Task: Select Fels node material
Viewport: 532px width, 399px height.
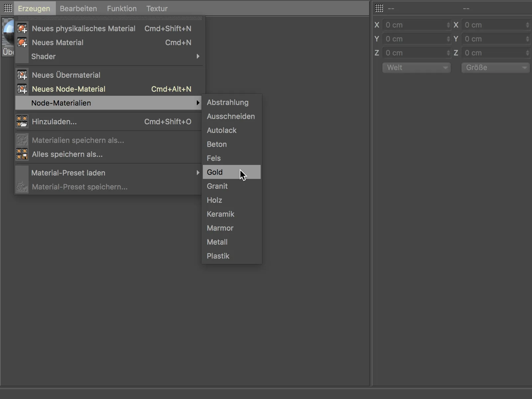Action: click(232, 158)
